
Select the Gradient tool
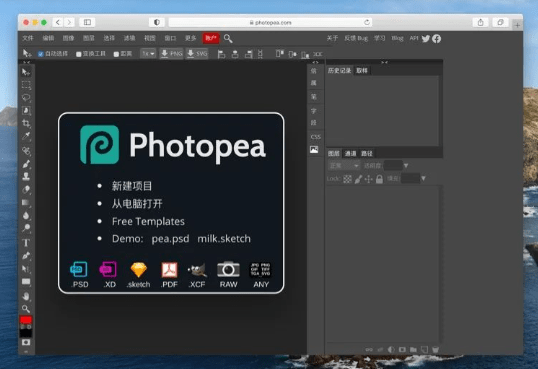tap(26, 203)
